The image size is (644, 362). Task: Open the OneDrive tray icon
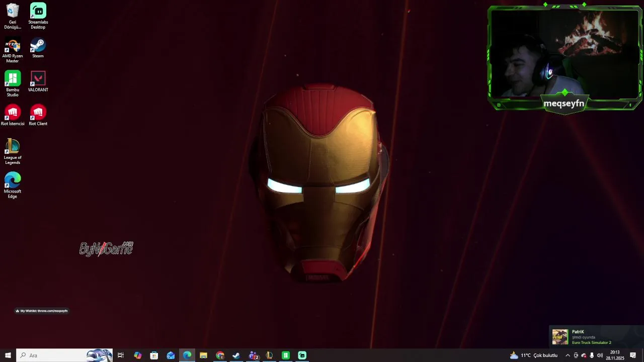584,355
